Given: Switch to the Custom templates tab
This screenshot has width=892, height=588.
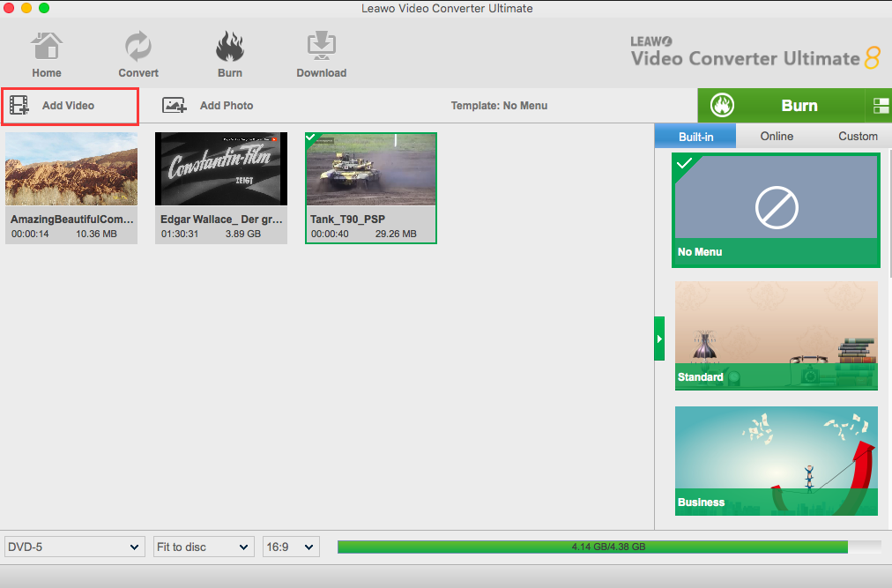Looking at the screenshot, I should point(858,136).
